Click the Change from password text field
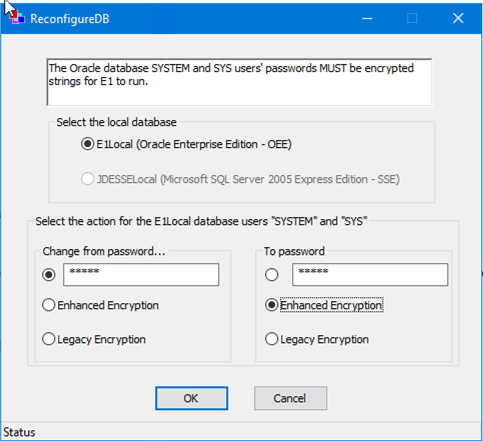This screenshot has width=483, height=441. (141, 275)
